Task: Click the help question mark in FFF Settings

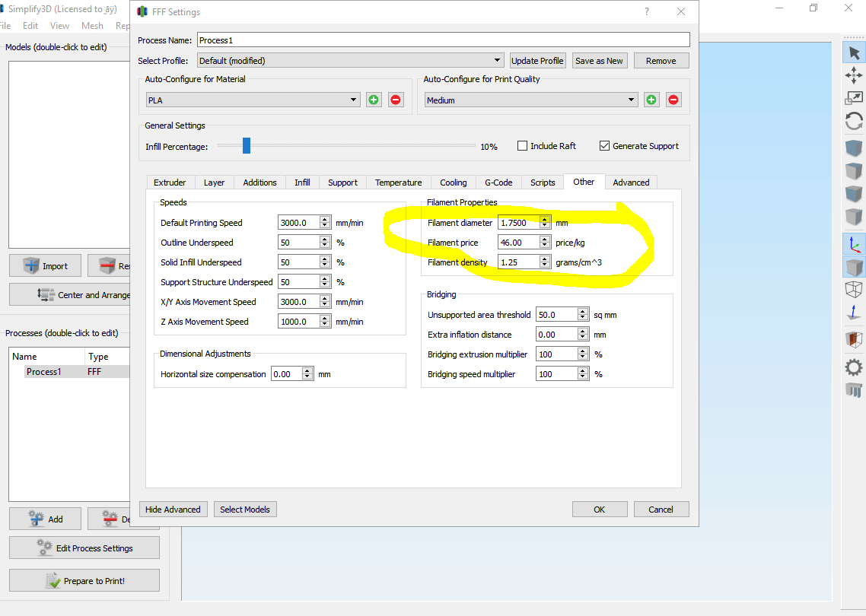Action: (647, 11)
